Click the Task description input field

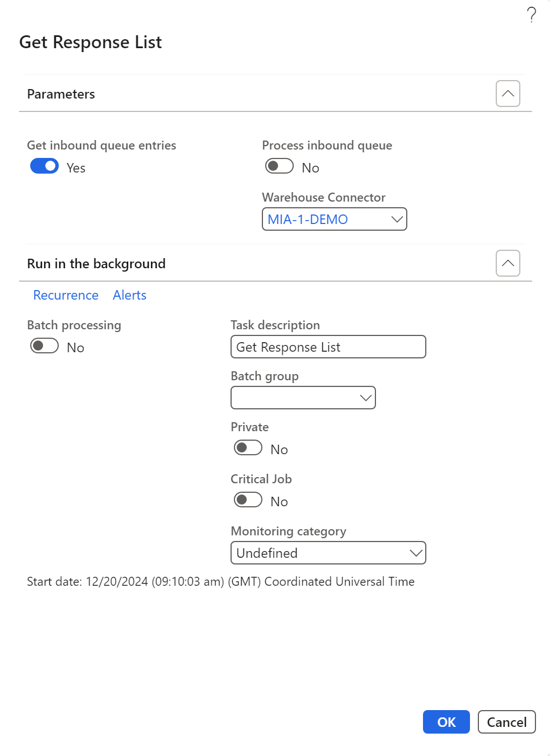tap(328, 347)
